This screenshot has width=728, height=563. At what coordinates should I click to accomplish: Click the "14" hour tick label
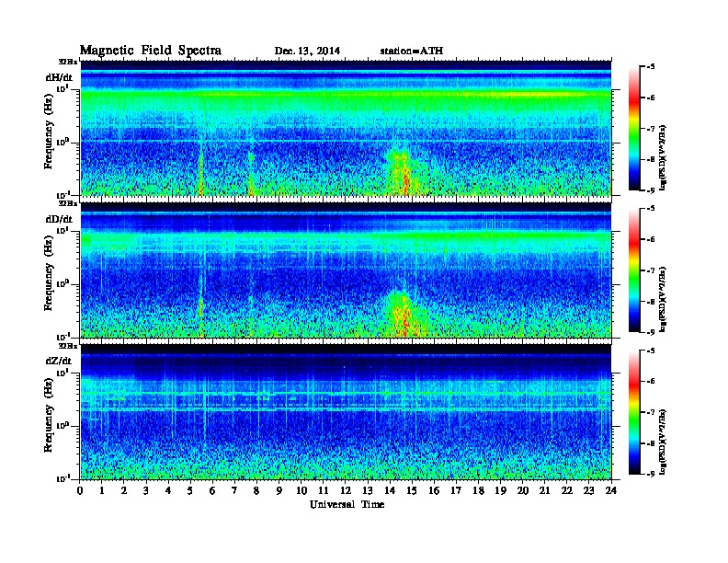[x=390, y=491]
